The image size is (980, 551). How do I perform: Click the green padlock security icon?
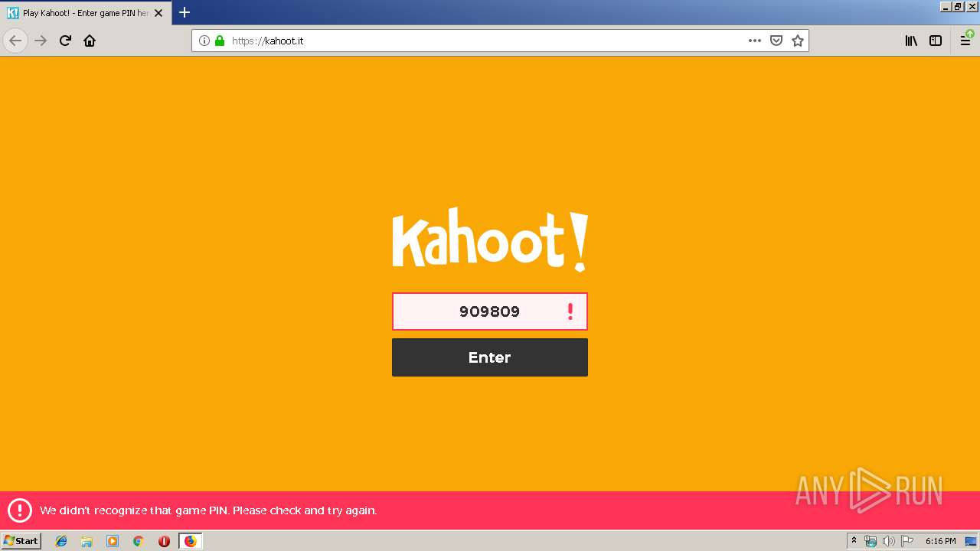click(x=220, y=41)
